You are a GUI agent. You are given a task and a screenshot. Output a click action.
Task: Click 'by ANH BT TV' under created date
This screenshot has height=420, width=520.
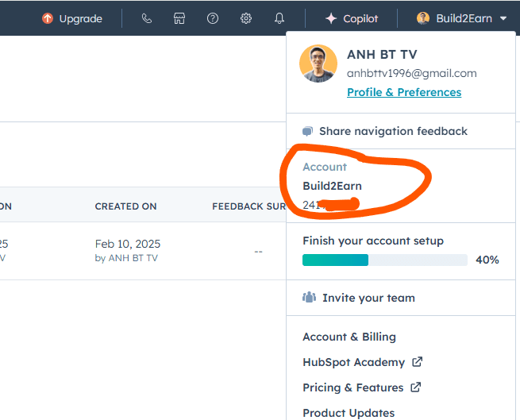click(x=126, y=258)
